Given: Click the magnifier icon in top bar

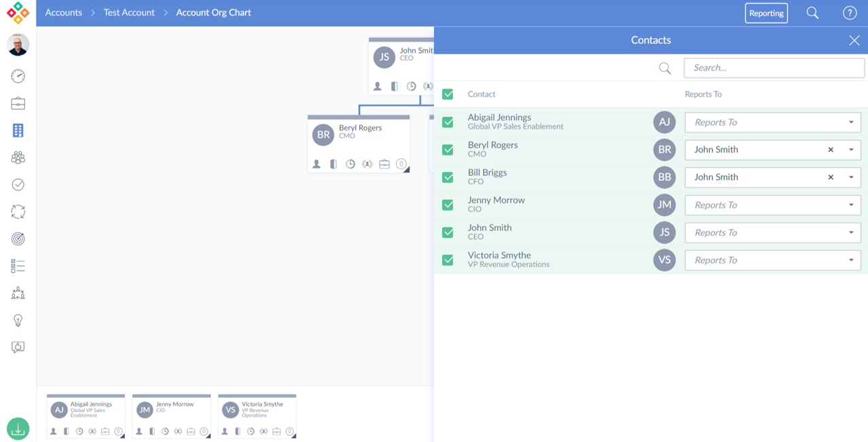Looking at the screenshot, I should pyautogui.click(x=812, y=13).
